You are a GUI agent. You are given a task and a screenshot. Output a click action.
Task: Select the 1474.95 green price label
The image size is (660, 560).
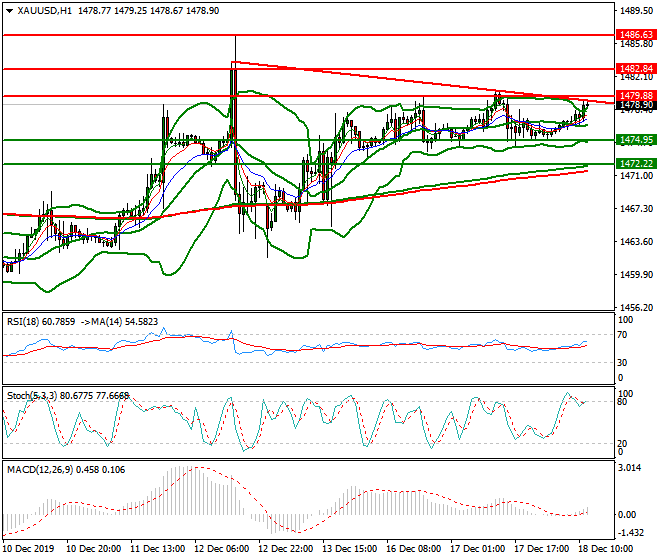tap(636, 140)
